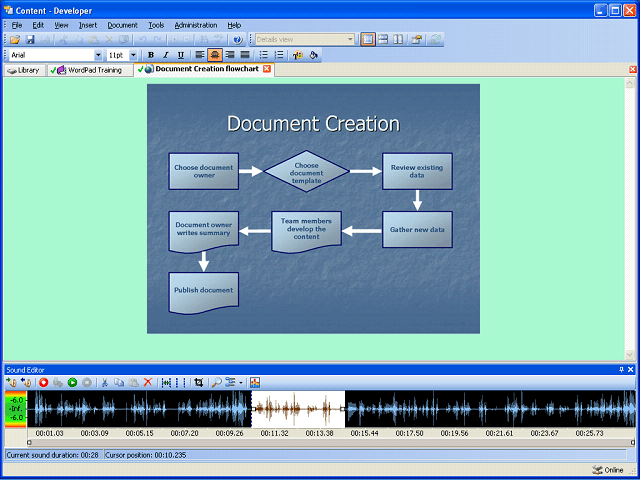640x480 pixels.
Task: Click the left handle of waveform selection
Action: point(253,409)
